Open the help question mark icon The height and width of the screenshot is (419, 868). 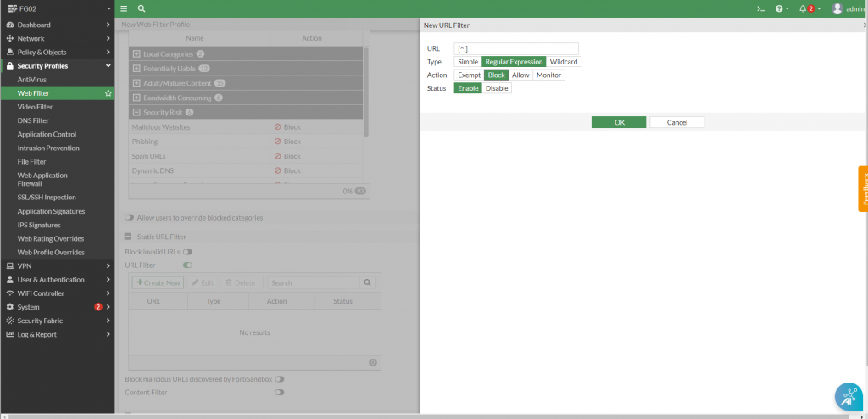[x=781, y=8]
